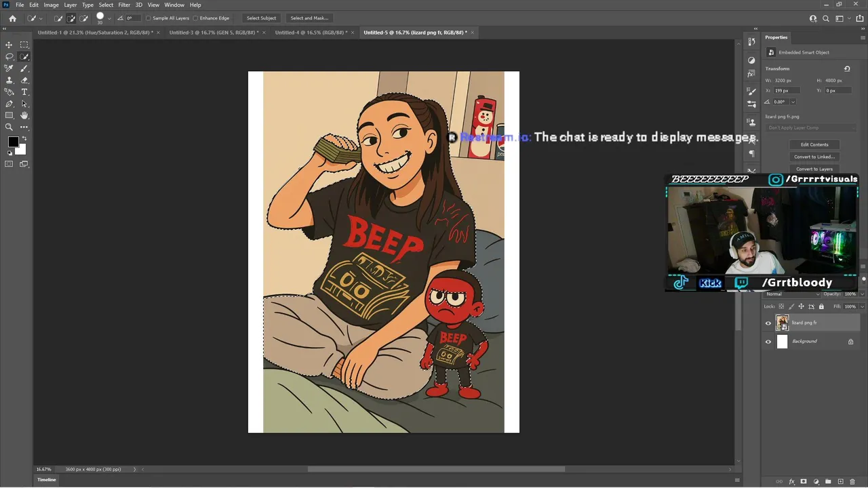
Task: Open the rotation angle dropdown in Properties
Action: tap(793, 102)
